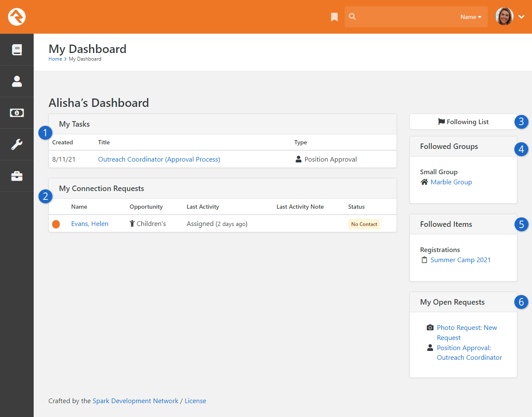Viewport: 532px width, 417px height.
Task: Click the My Tasks panel heading
Action: coord(74,124)
